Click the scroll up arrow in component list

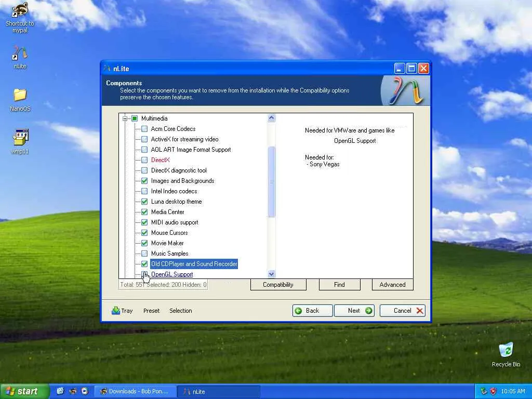(271, 118)
